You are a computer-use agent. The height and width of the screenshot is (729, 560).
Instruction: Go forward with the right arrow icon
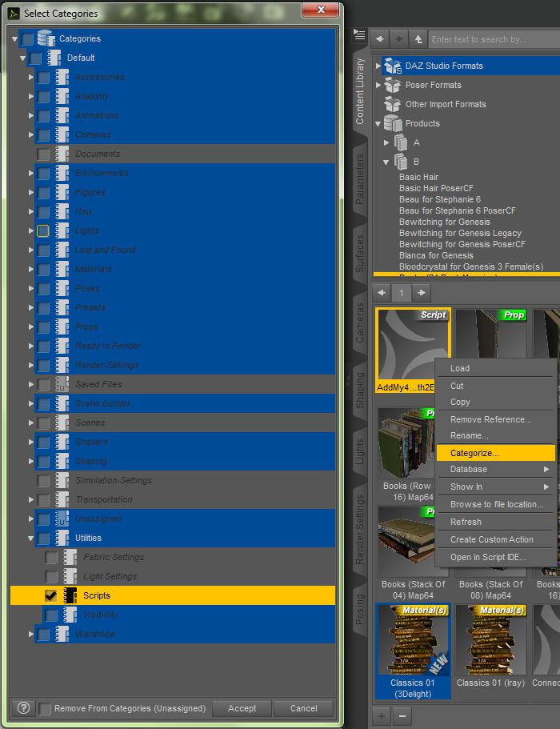398,39
